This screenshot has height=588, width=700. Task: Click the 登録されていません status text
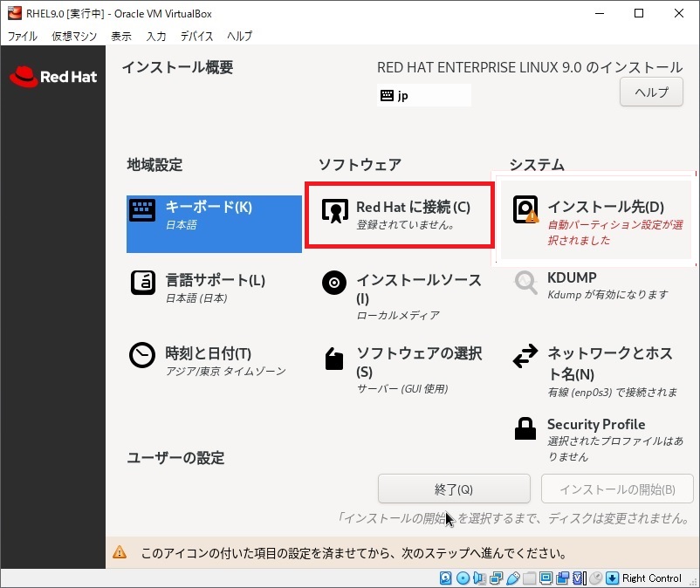[x=405, y=224]
